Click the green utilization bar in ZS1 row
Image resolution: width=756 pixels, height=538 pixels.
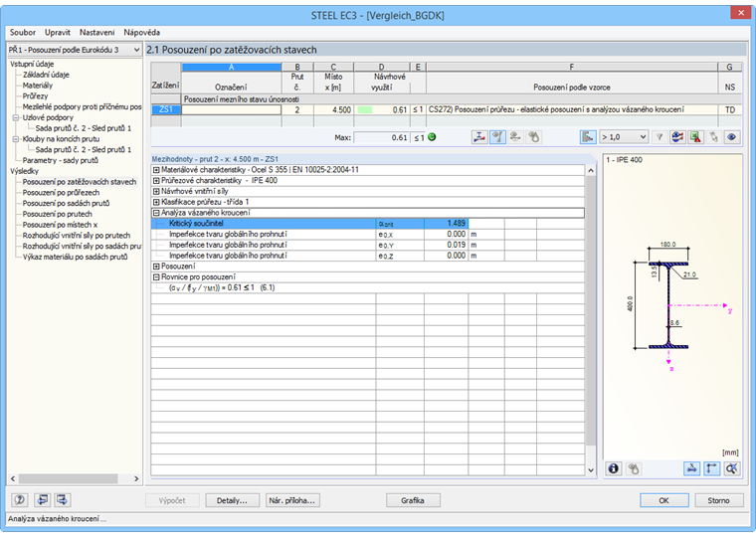[364, 110]
